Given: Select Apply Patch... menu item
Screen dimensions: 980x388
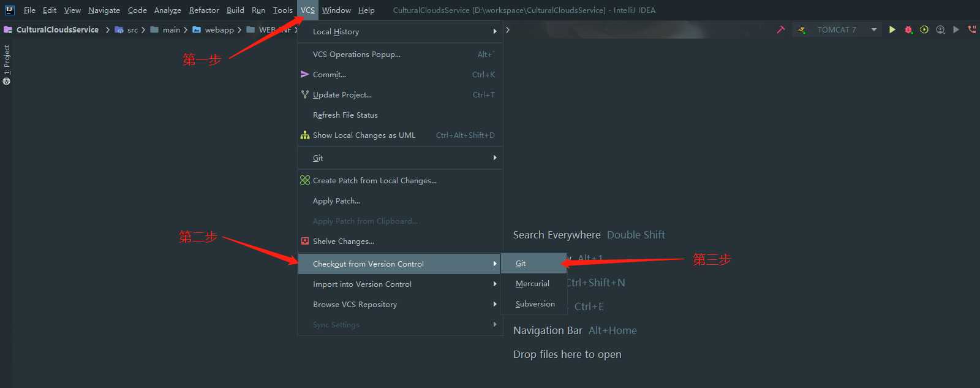Looking at the screenshot, I should [x=400, y=200].
